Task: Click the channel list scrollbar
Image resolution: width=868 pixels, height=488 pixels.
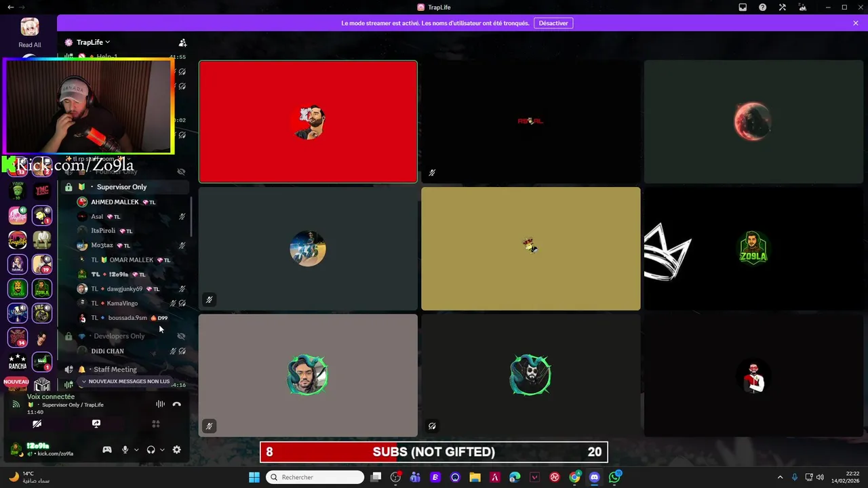Action: (191, 217)
